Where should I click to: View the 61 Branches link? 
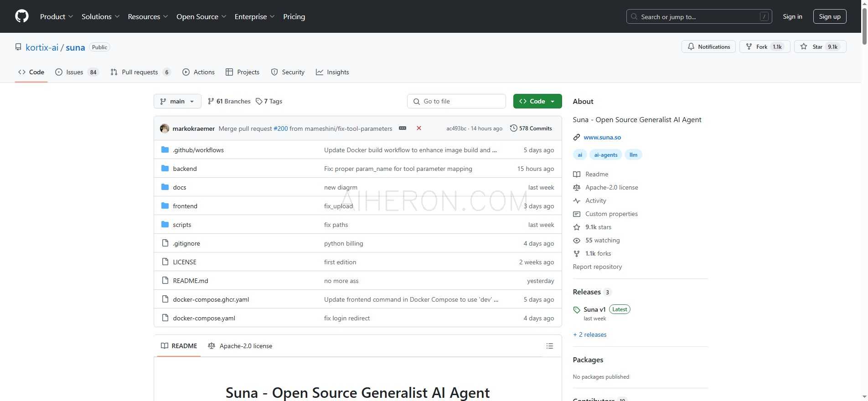click(x=229, y=101)
